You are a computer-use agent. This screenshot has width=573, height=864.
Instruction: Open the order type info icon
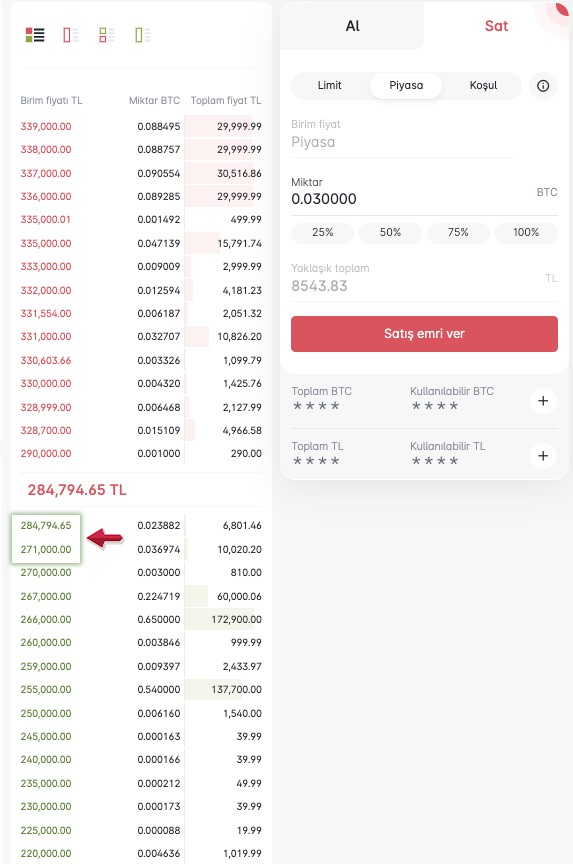pos(543,85)
